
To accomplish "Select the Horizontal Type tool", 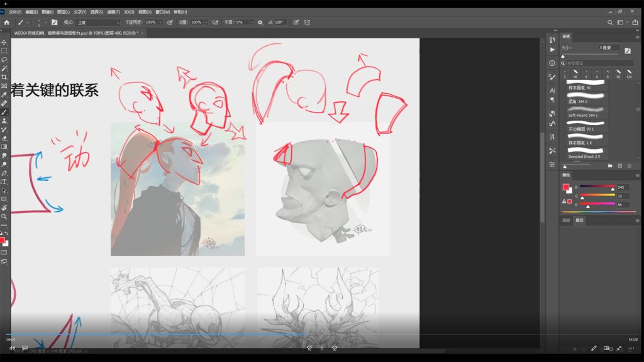I will [4, 182].
